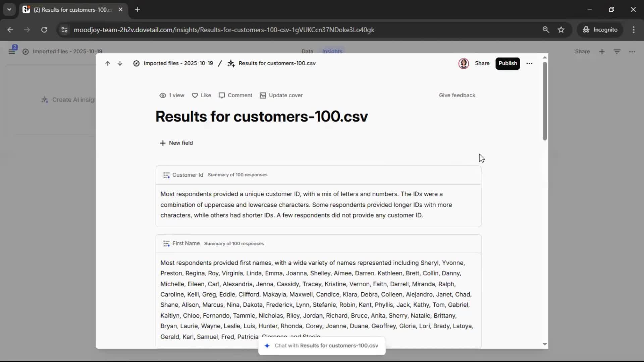View the 1 view count indicator

[172, 96]
